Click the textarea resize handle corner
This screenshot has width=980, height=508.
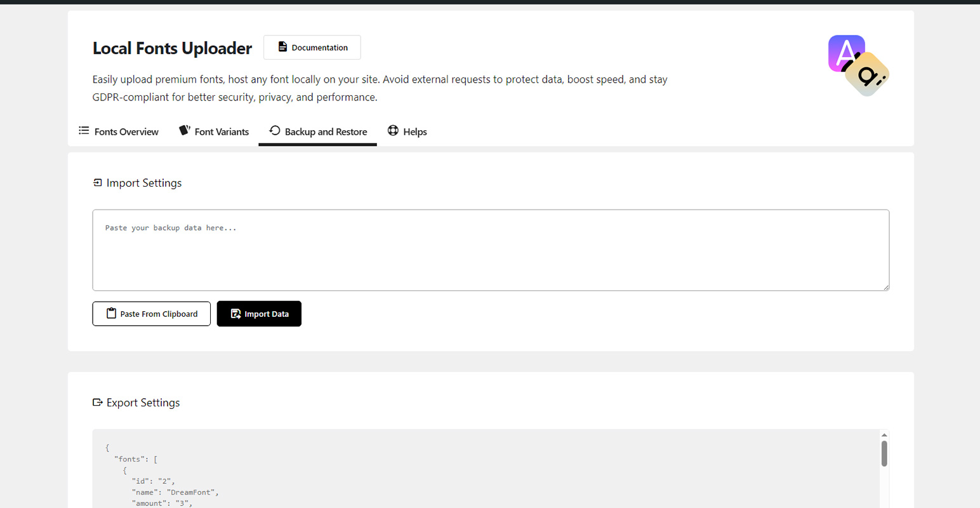886,287
